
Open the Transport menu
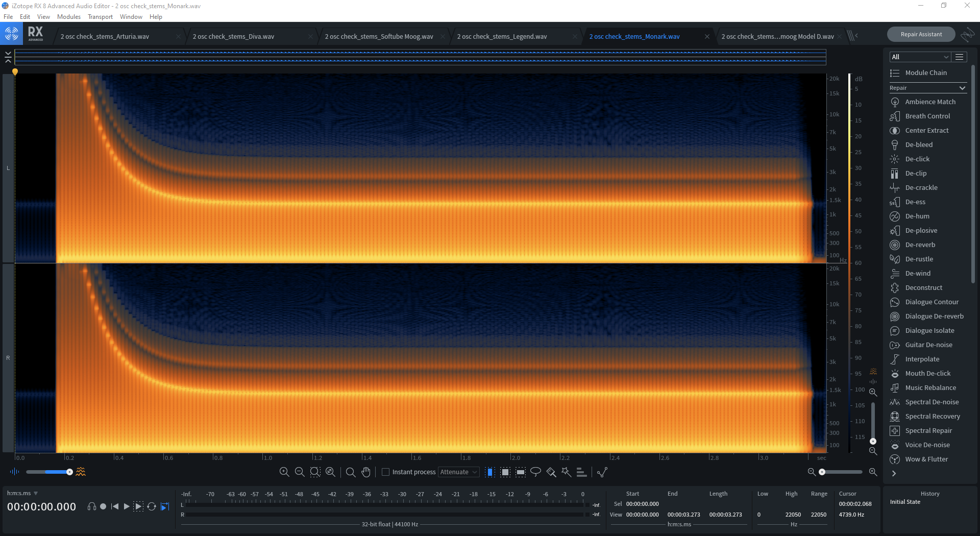[x=100, y=17]
